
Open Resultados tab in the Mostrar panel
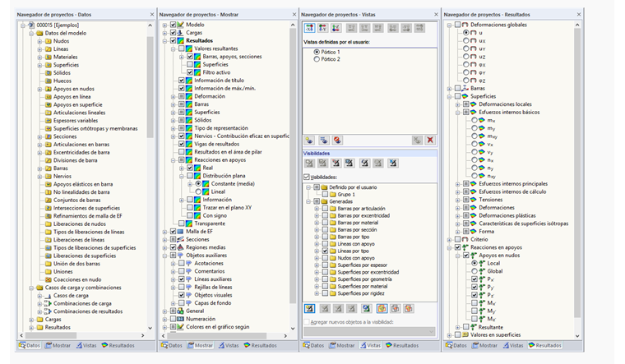[x=260, y=346]
